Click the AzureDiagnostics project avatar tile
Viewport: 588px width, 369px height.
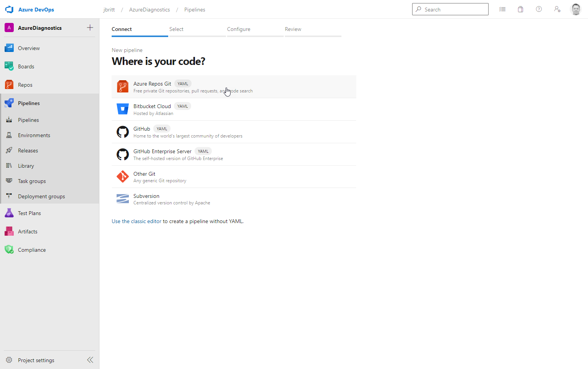[9, 28]
